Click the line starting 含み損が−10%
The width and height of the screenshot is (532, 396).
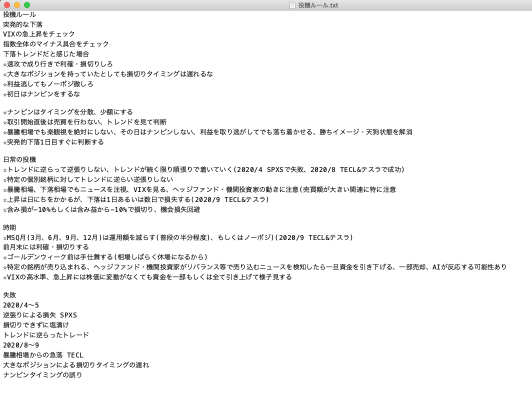(101, 209)
